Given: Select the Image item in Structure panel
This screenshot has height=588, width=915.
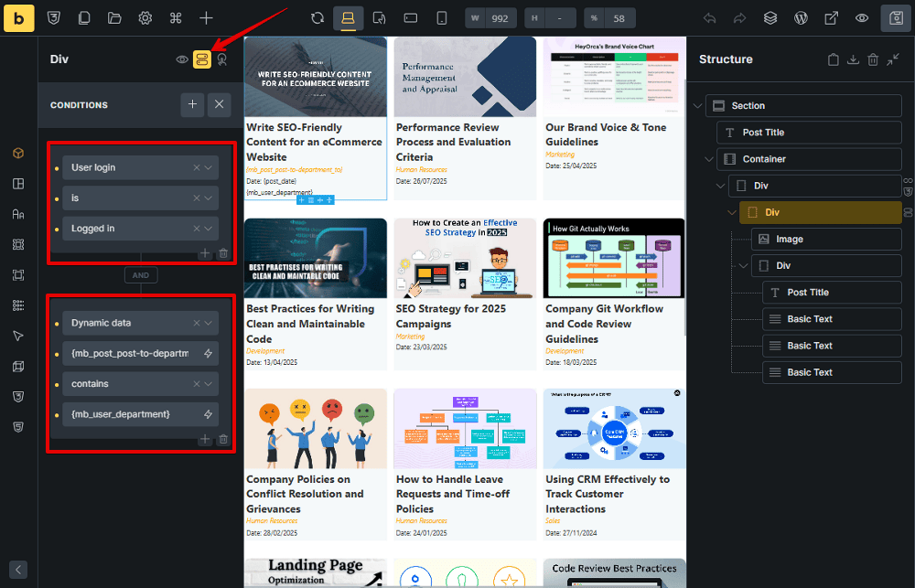Looking at the screenshot, I should [789, 240].
